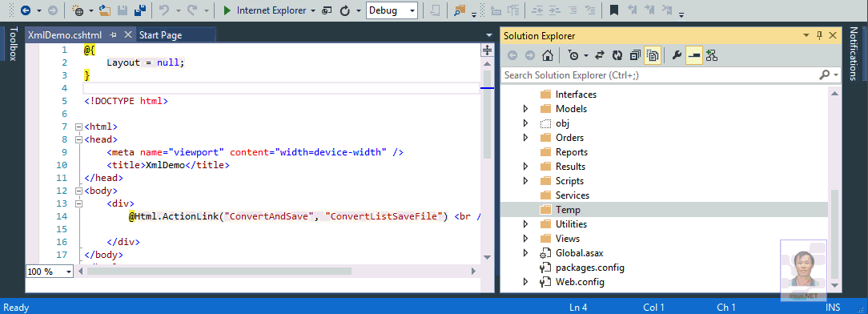Click the Refresh icon in Solution Explorer
Image resolution: width=868 pixels, height=314 pixels.
pyautogui.click(x=617, y=55)
